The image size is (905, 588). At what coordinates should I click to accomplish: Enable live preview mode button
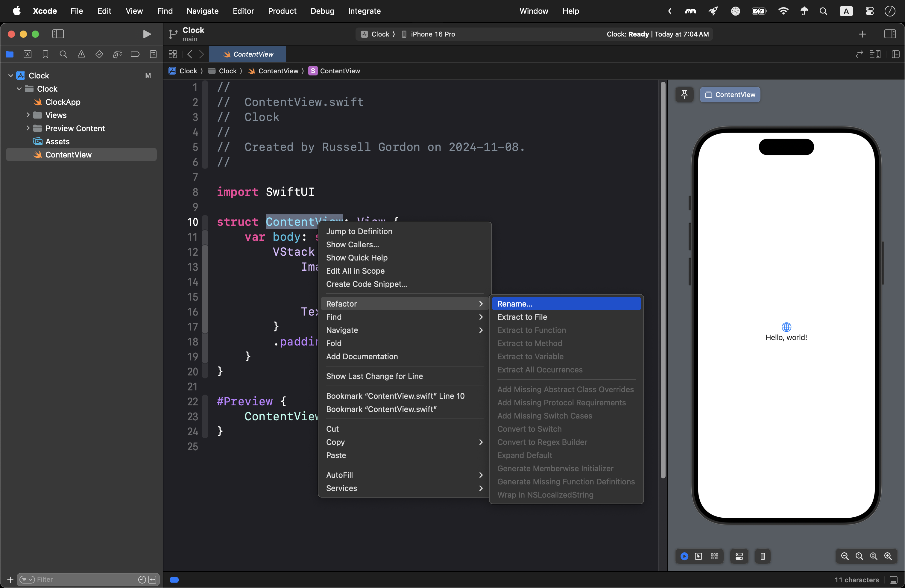pos(684,557)
